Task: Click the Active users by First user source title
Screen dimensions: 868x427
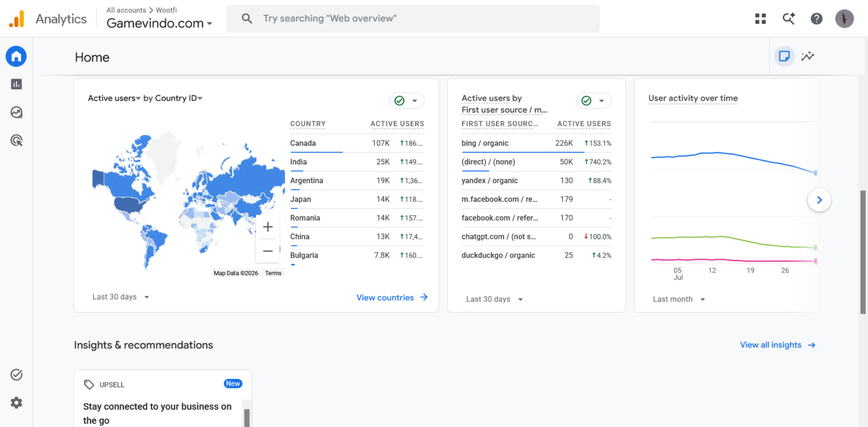Action: 505,104
